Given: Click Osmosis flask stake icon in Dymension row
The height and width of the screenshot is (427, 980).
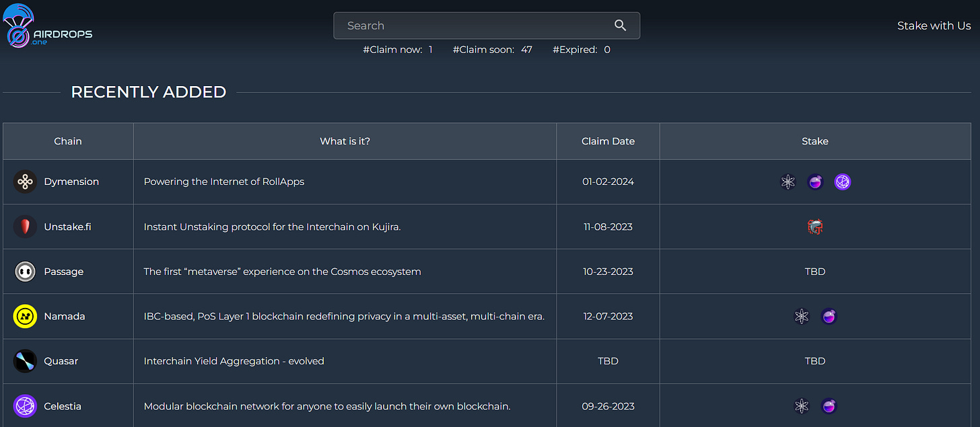Looking at the screenshot, I should 815,182.
